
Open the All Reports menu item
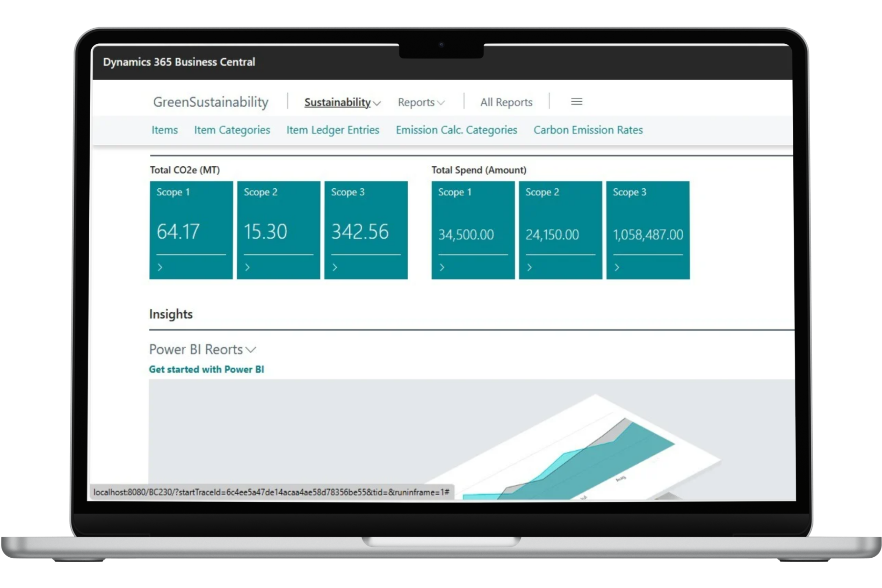coord(506,102)
